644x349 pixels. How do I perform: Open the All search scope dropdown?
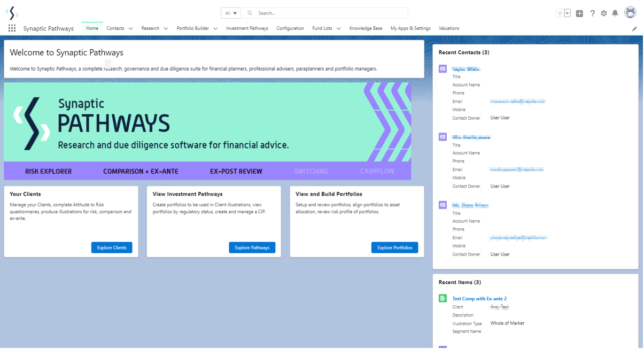(x=231, y=13)
